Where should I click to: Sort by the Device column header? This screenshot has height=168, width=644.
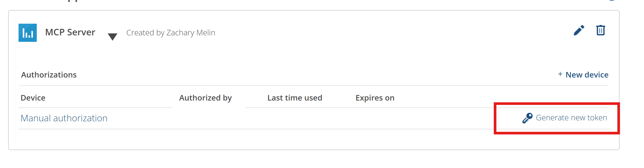pos(33,98)
